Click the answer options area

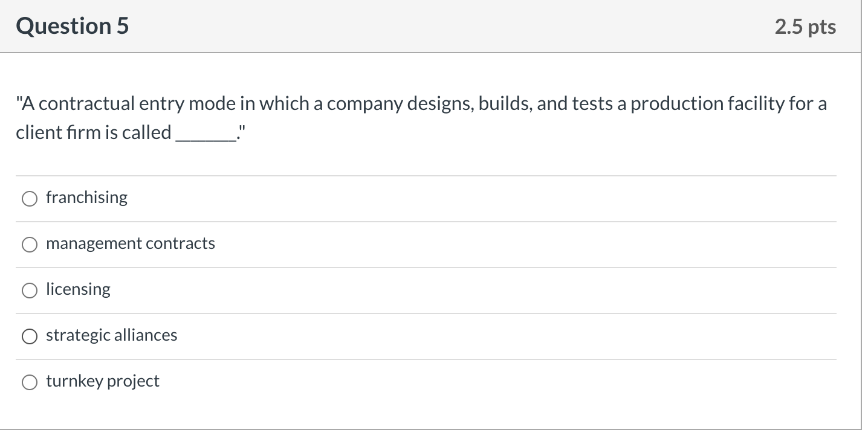[423, 290]
